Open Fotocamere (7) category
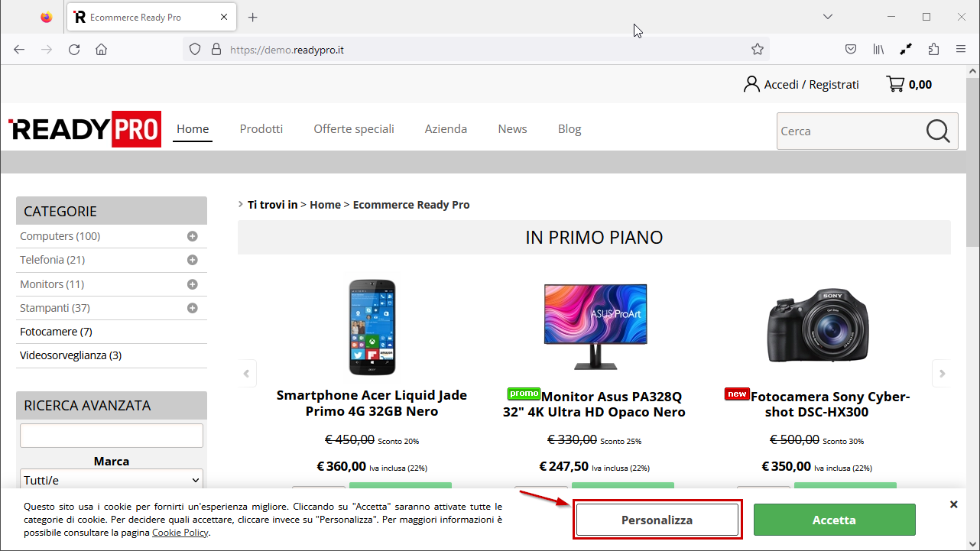 pos(56,332)
